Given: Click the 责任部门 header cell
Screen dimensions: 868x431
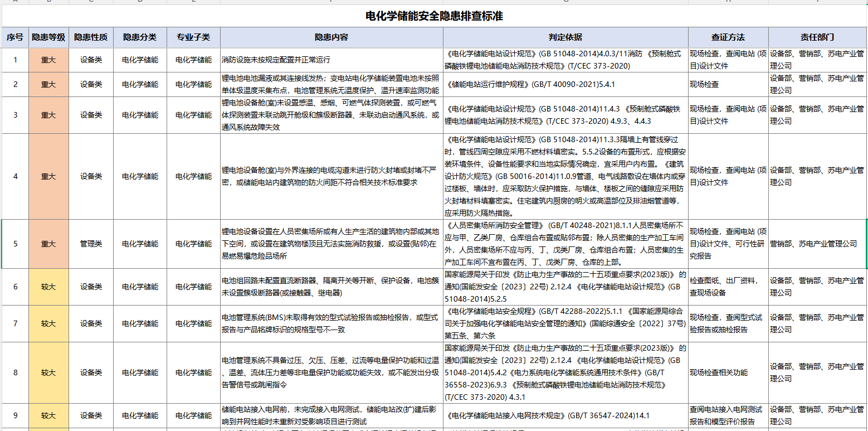Looking at the screenshot, I should coord(817,37).
